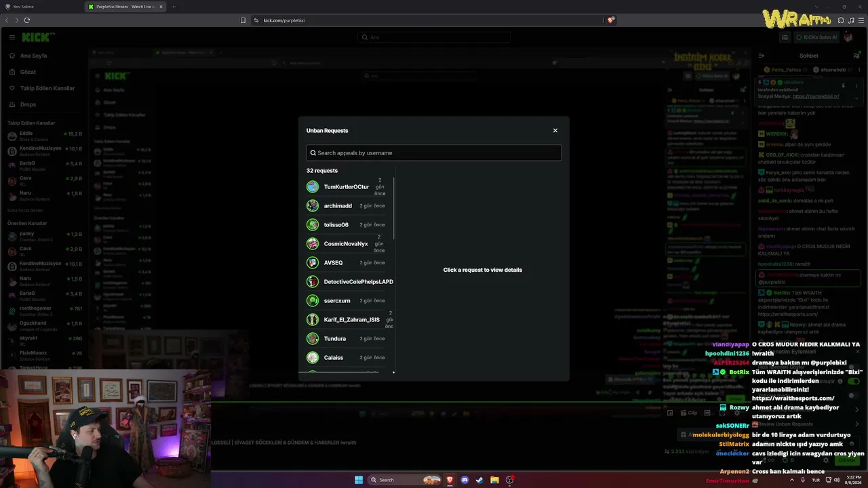Open the browser main menu
Viewport: 868px width, 488px height.
coord(861,20)
